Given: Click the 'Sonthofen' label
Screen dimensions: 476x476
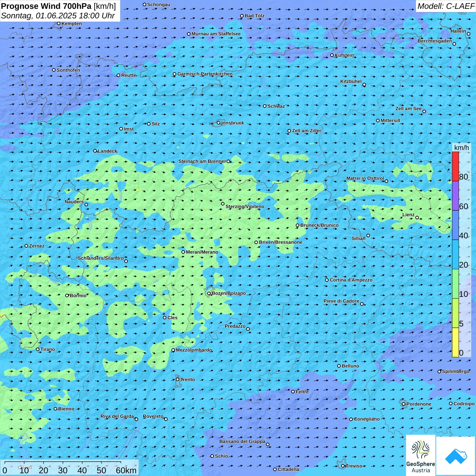Looking at the screenshot, I should click(68, 70).
